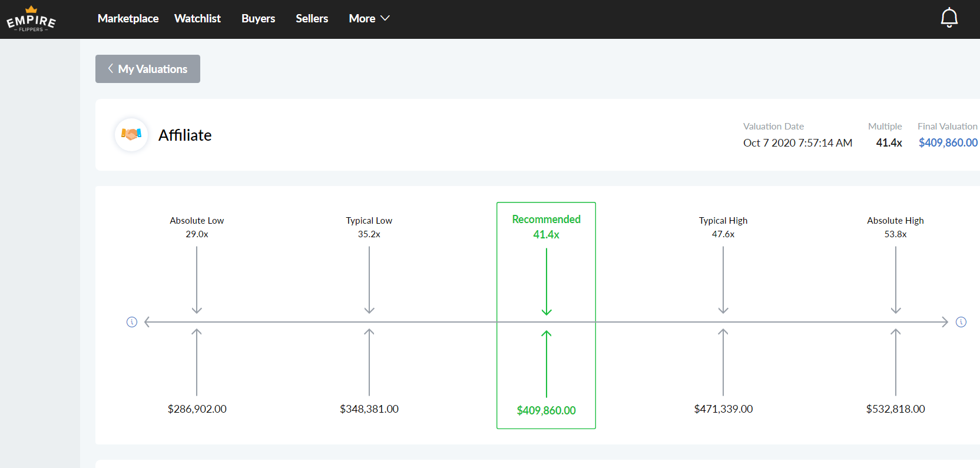The image size is (980, 468).
Task: Click the valuation date Oct 7 2020
Action: (797, 142)
